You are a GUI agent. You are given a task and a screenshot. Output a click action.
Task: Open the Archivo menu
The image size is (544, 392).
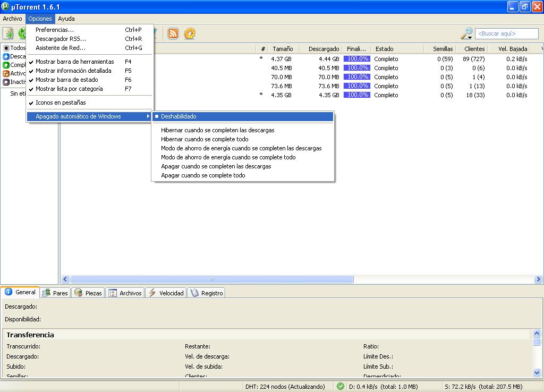coord(13,19)
